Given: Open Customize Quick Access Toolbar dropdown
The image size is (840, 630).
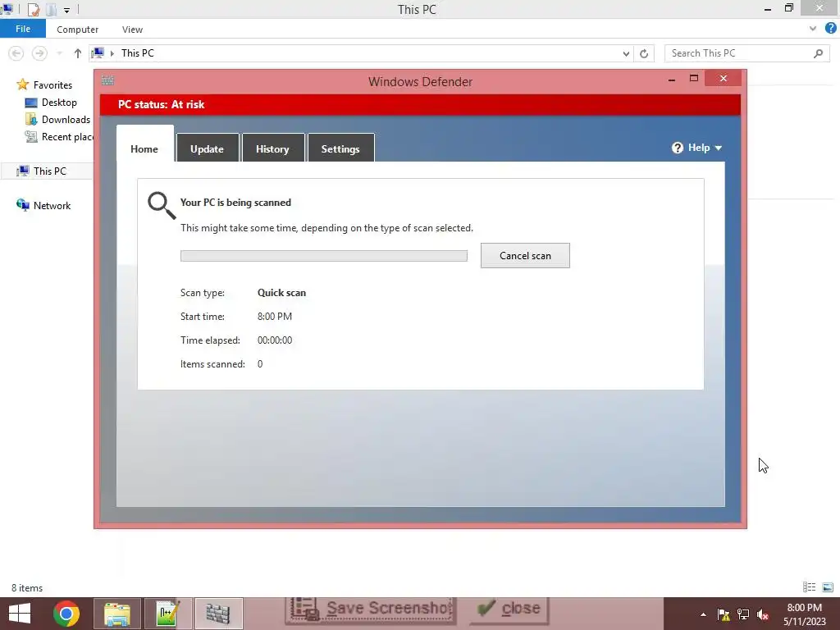Looking at the screenshot, I should click(67, 10).
